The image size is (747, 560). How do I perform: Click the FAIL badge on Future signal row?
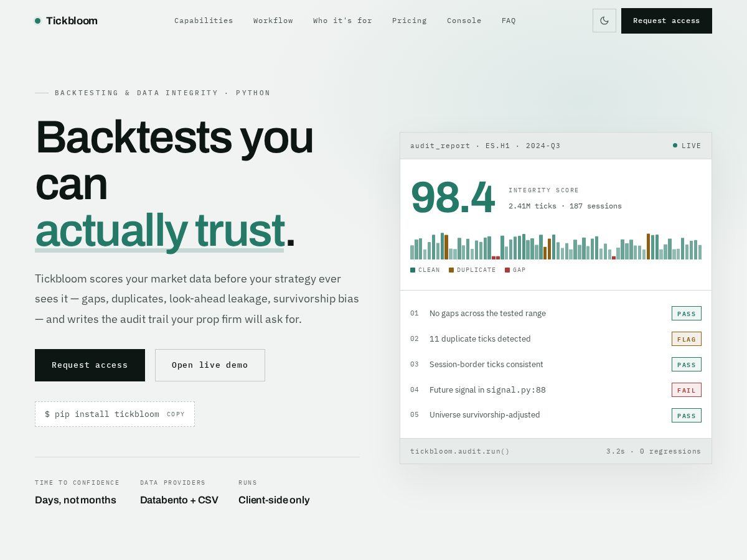point(687,390)
